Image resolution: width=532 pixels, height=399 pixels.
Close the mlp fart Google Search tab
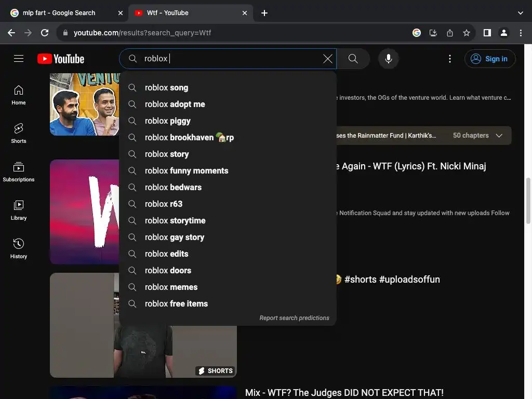(121, 13)
